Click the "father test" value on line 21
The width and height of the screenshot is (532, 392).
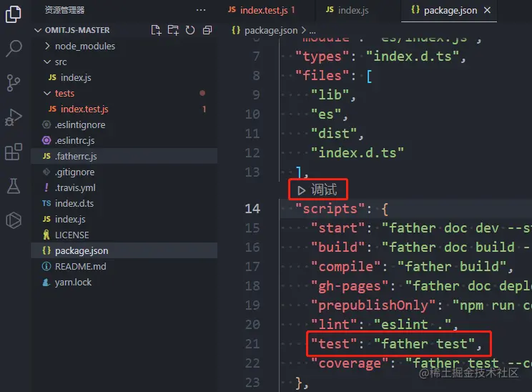pyautogui.click(x=425, y=344)
